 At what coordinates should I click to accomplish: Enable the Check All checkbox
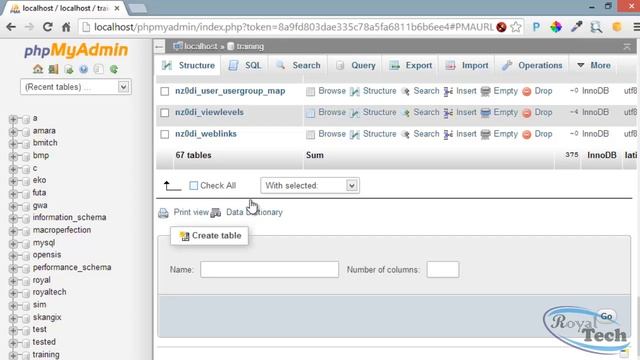click(193, 186)
